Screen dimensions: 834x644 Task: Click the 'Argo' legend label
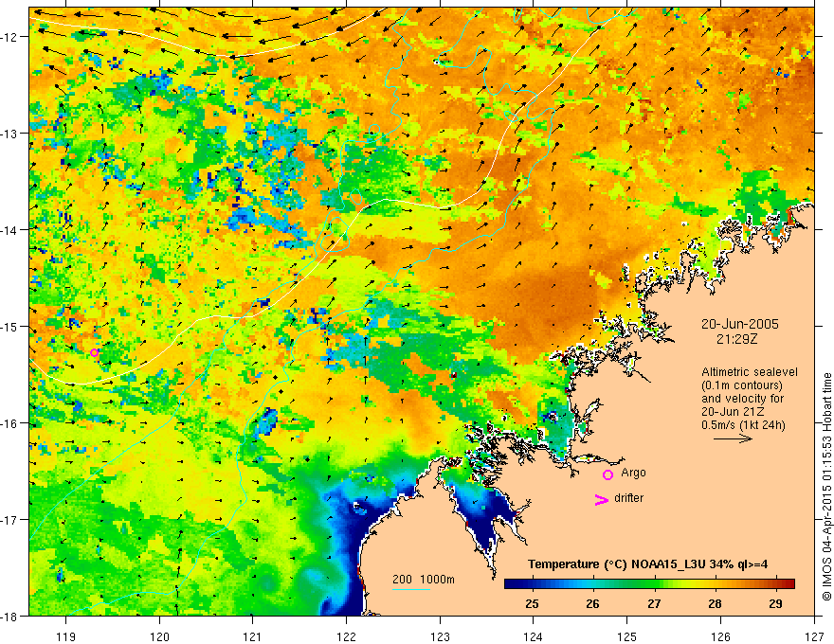(633, 473)
